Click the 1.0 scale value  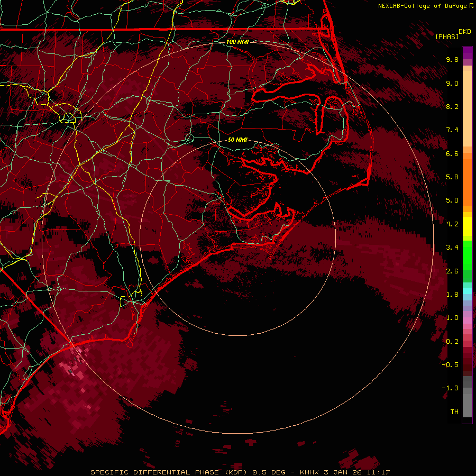click(x=452, y=318)
